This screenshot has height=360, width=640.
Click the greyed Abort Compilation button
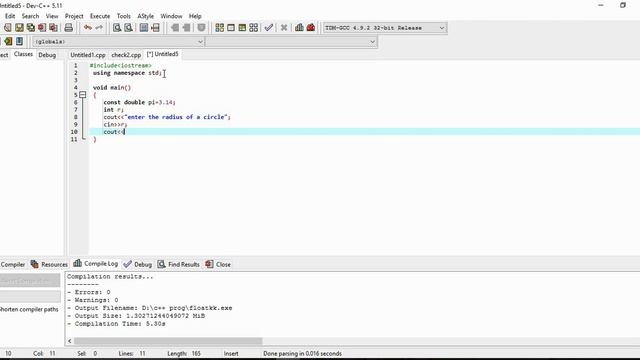pos(30,280)
